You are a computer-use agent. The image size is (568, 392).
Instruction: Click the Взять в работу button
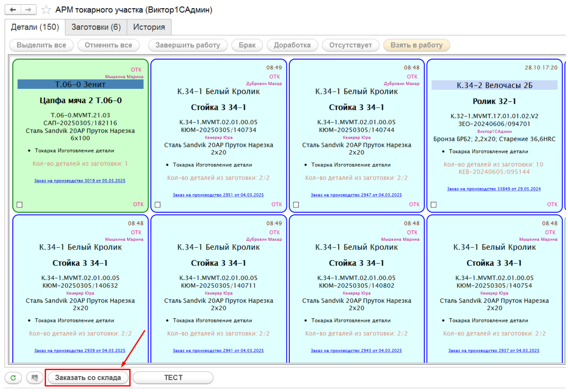point(416,45)
